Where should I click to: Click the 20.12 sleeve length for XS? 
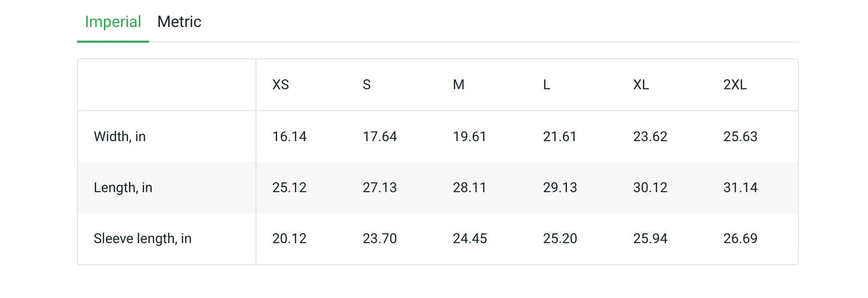click(x=289, y=239)
